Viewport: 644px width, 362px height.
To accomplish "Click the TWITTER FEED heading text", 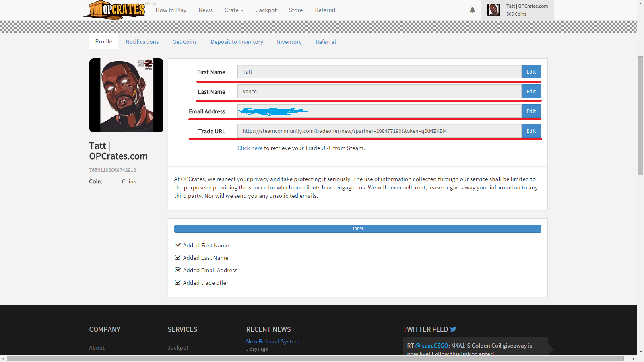I will tap(426, 329).
